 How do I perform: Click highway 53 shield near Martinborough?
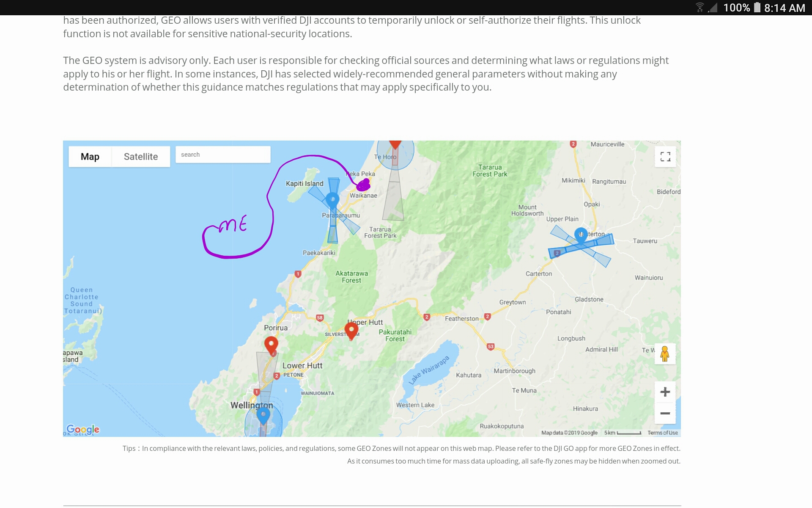point(491,346)
